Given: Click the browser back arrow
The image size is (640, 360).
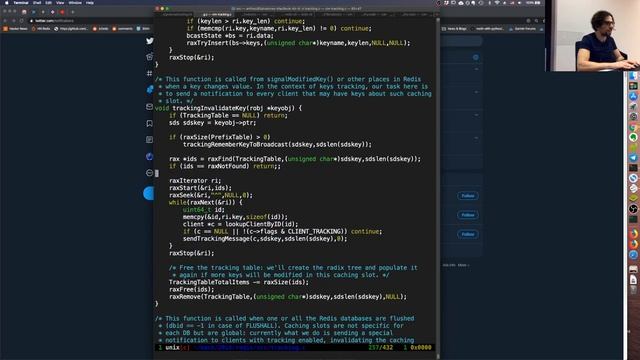Looking at the screenshot, I should pos(5,20).
